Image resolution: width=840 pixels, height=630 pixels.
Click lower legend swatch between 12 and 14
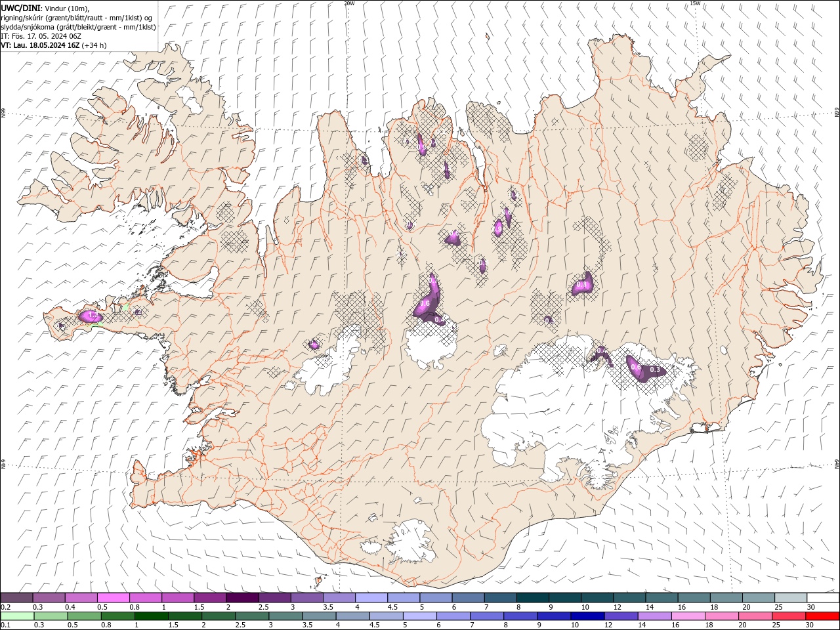click(621, 616)
